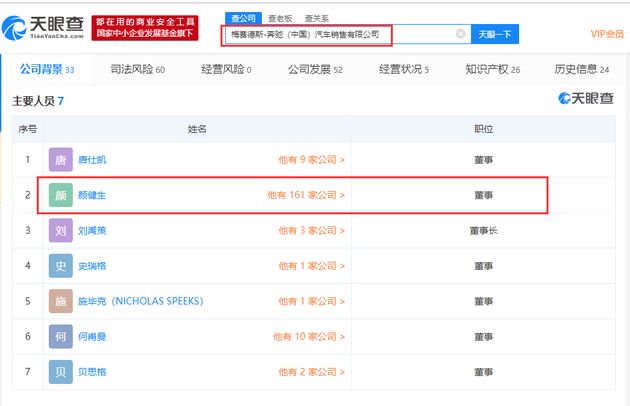The image size is (630, 406).
Task: Click the blue-purple 何 avatar icon
Action: pos(61,336)
